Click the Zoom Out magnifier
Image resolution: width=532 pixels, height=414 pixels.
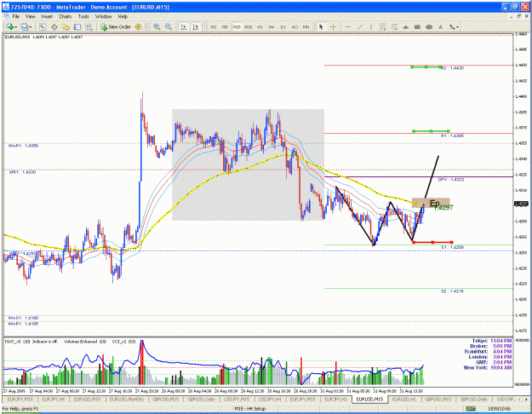(x=169, y=26)
